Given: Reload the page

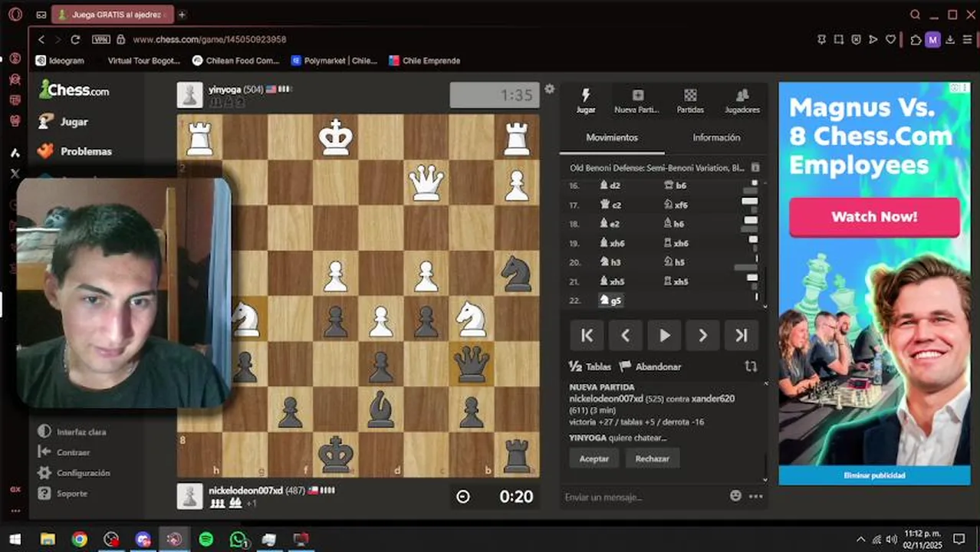Looking at the screenshot, I should pyautogui.click(x=75, y=39).
